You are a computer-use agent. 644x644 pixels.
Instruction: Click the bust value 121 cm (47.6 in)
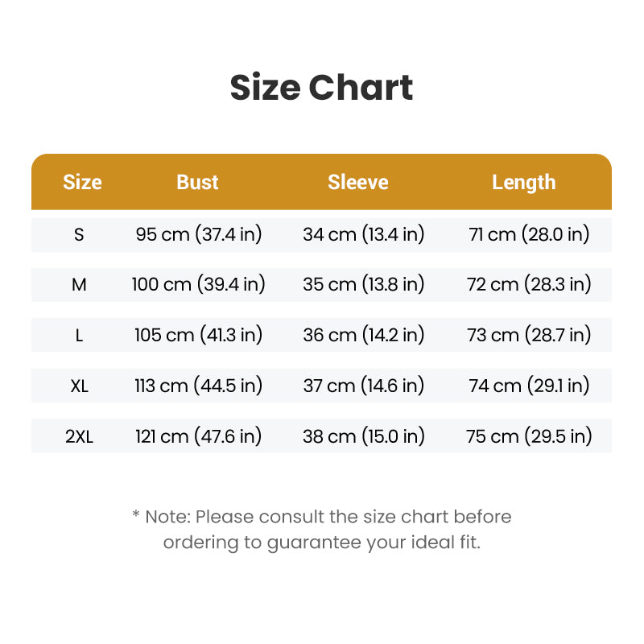pos(198,436)
